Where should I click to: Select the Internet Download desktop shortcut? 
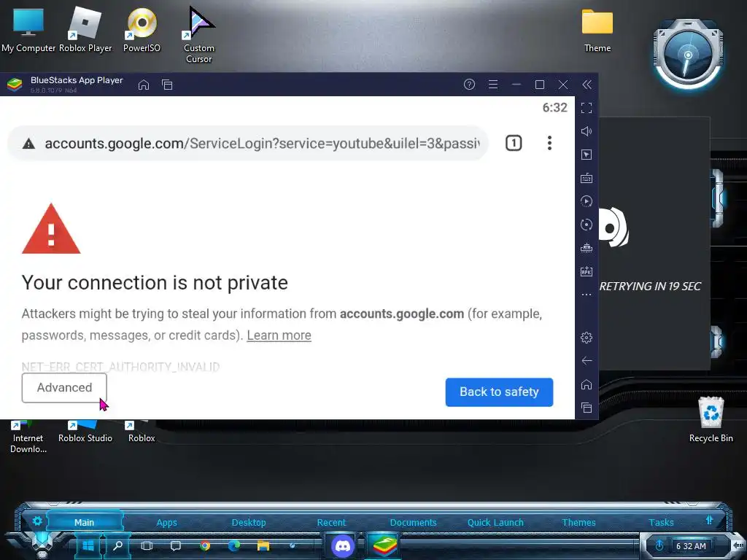tap(28, 437)
